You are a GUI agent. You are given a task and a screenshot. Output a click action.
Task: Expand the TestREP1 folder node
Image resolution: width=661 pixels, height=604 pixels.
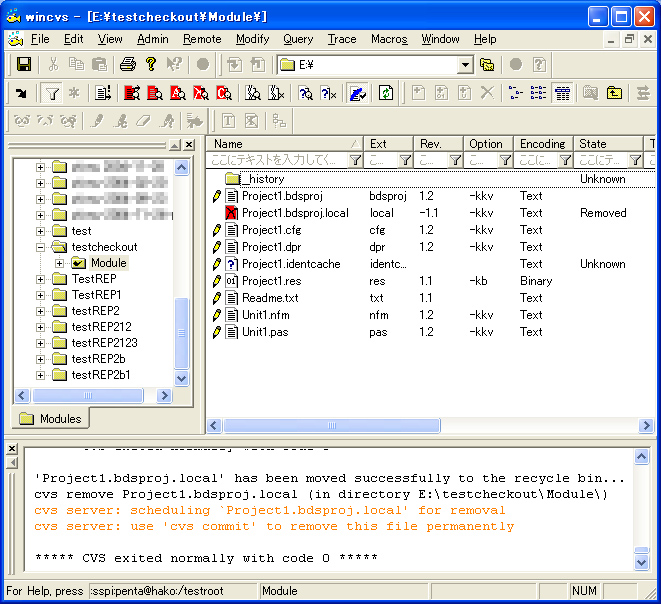(x=40, y=295)
